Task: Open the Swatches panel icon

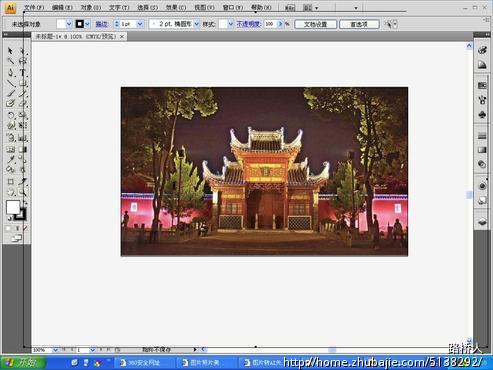Action: pyautogui.click(x=482, y=86)
